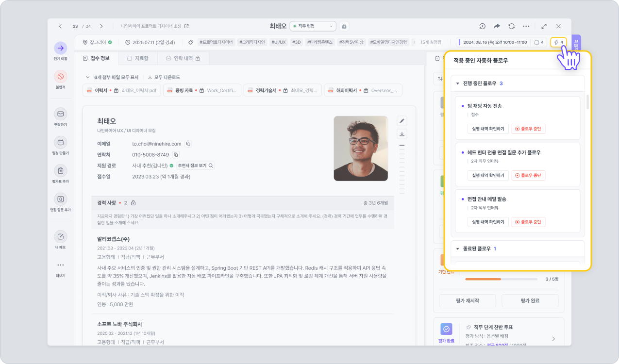Click 실행 내역 확인하기 under 팀 채팅 자동 전송

[x=488, y=129]
